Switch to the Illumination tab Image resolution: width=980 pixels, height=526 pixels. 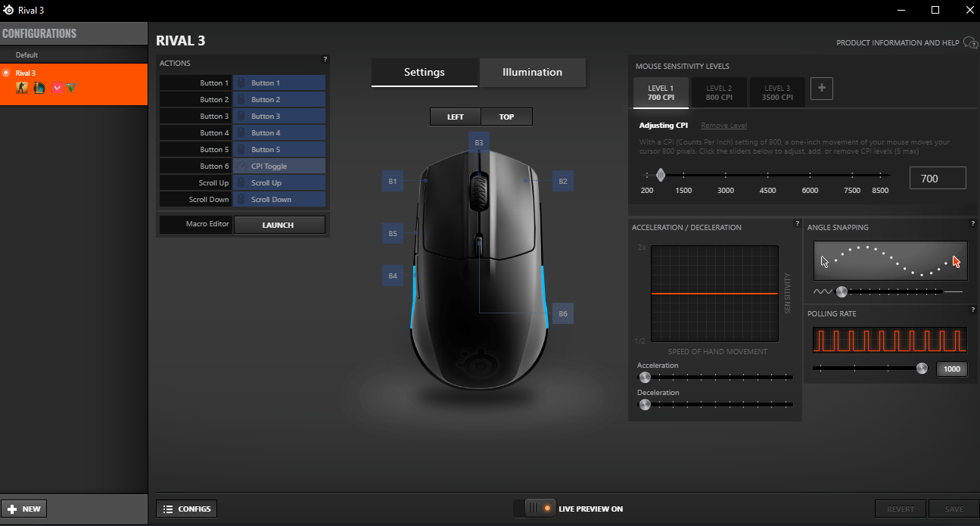(x=533, y=72)
